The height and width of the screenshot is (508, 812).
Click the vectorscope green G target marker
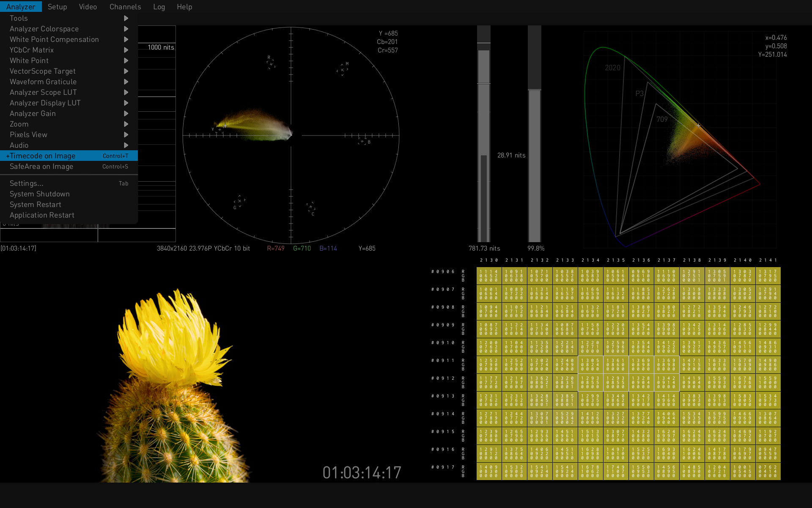tap(239, 201)
